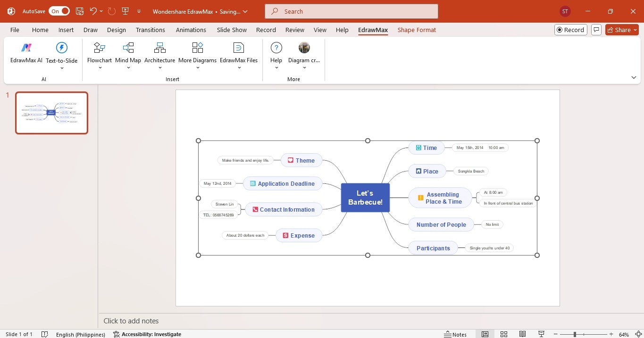Fit slide to current window
Image resolution: width=644 pixels, height=338 pixels.
(x=638, y=334)
